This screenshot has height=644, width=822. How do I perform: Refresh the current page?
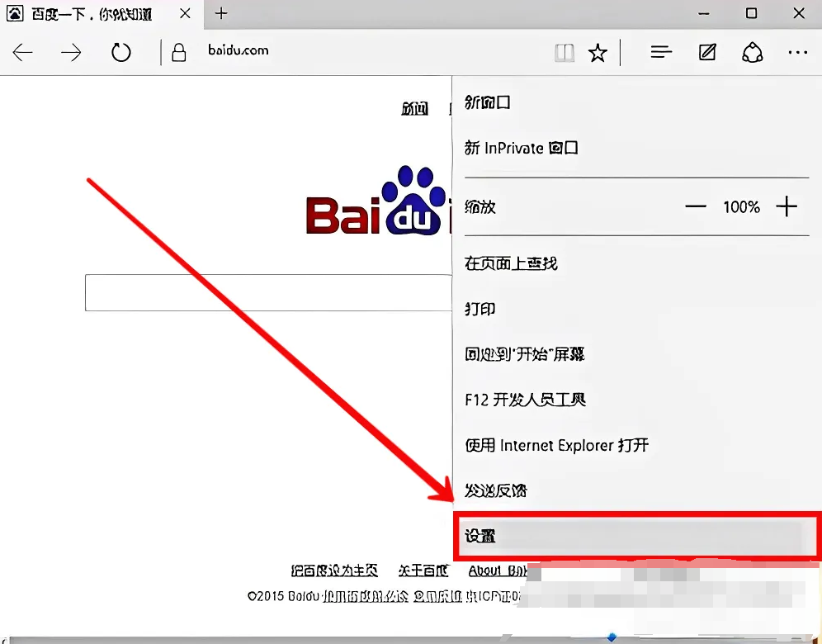[120, 53]
